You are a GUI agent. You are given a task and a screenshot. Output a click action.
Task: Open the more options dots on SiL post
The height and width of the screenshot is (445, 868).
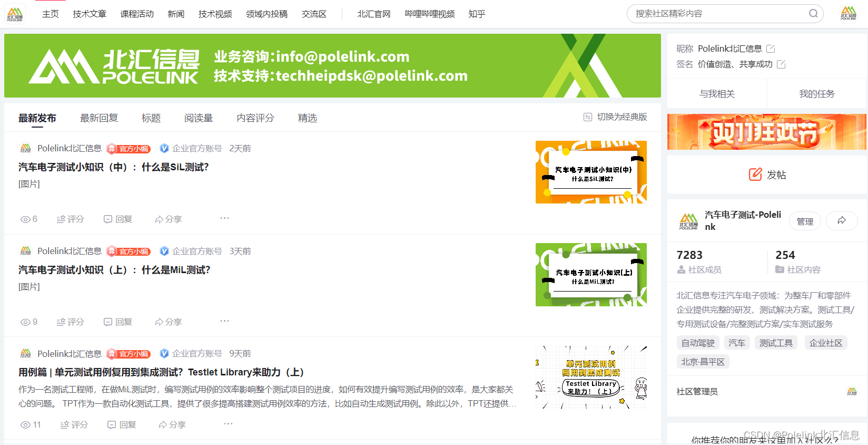[225, 218]
